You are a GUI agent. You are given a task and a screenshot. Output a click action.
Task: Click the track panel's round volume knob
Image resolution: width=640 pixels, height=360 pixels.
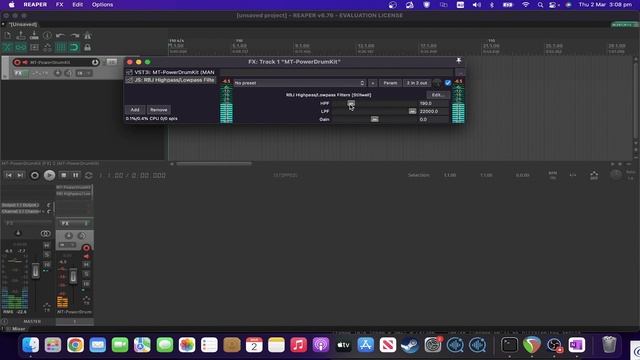95,62
